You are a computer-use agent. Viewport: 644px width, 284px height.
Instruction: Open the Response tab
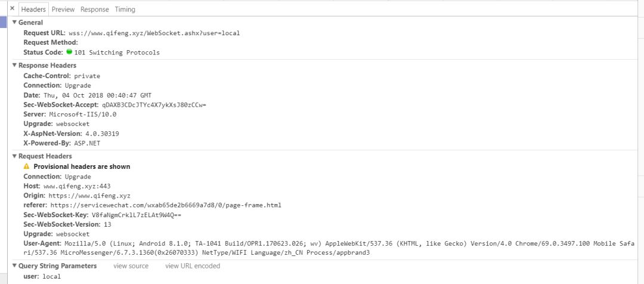95,10
